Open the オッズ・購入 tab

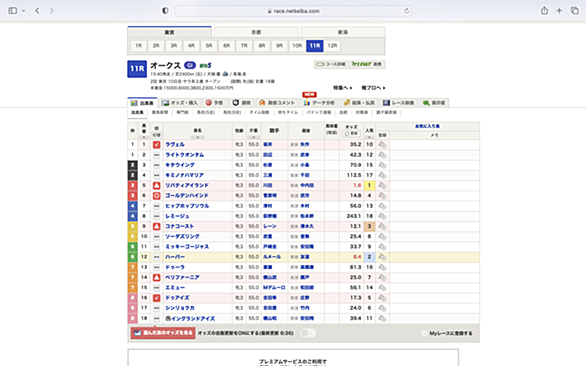click(180, 103)
